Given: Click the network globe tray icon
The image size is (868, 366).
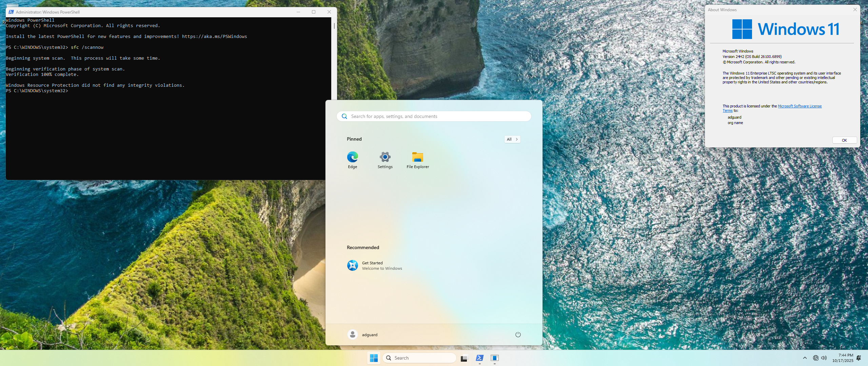Looking at the screenshot, I should tap(815, 358).
